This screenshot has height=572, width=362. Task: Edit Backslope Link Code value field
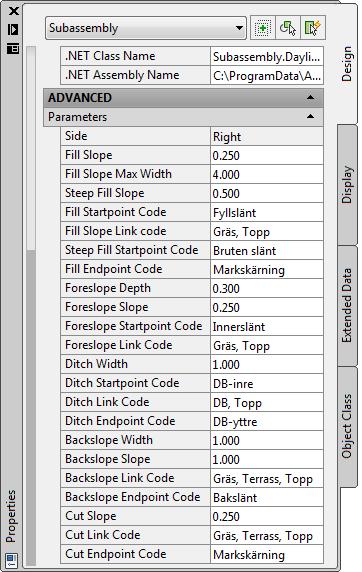coord(267,478)
